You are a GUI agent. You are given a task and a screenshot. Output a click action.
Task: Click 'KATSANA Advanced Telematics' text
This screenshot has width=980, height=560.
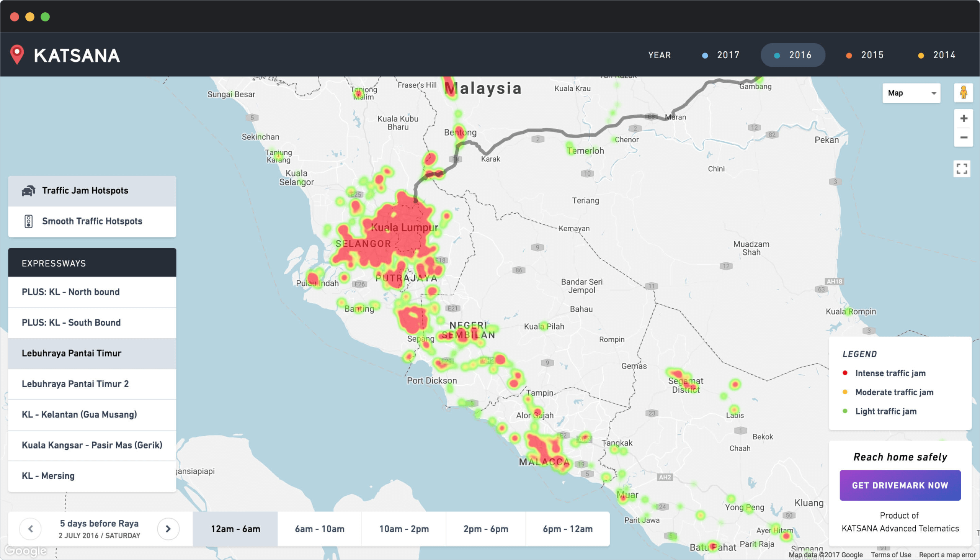click(x=900, y=529)
